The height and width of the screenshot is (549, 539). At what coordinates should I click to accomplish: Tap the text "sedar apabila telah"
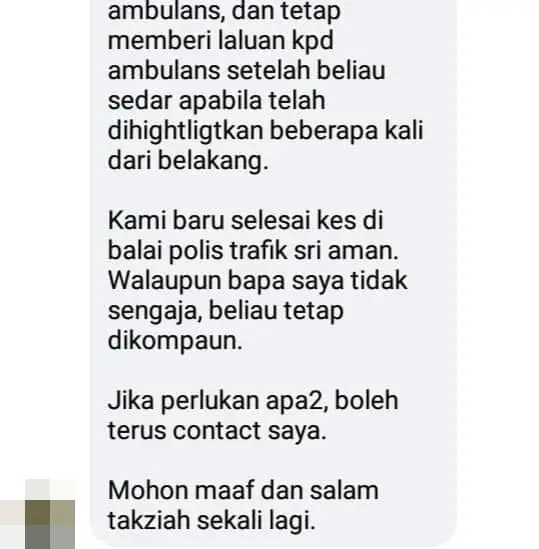[x=216, y=100]
